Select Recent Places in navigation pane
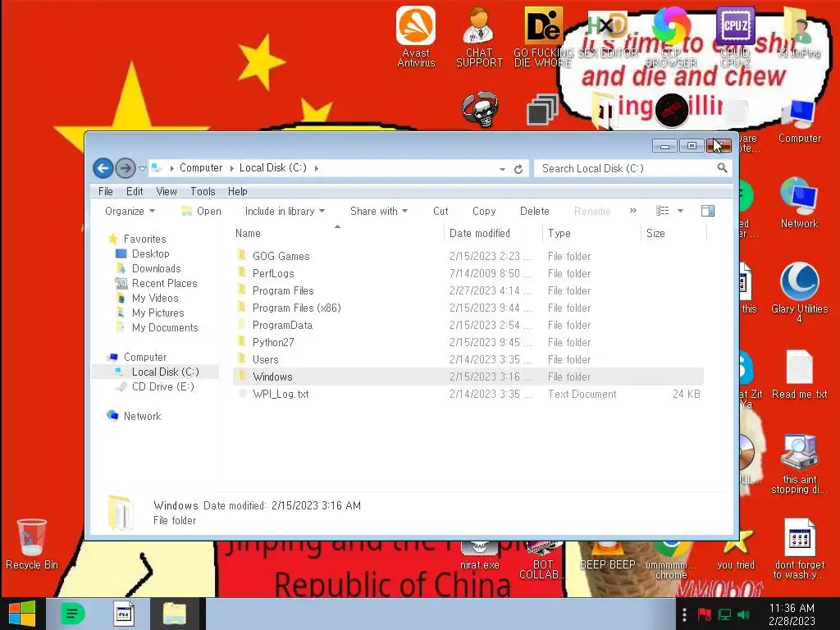Screen dimensions: 840x630 [164, 283]
